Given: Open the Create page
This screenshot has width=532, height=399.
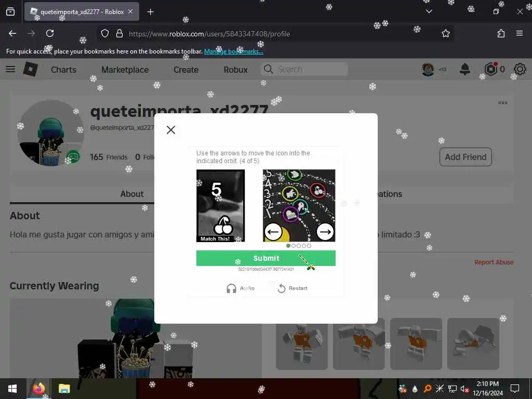Looking at the screenshot, I should [x=186, y=70].
